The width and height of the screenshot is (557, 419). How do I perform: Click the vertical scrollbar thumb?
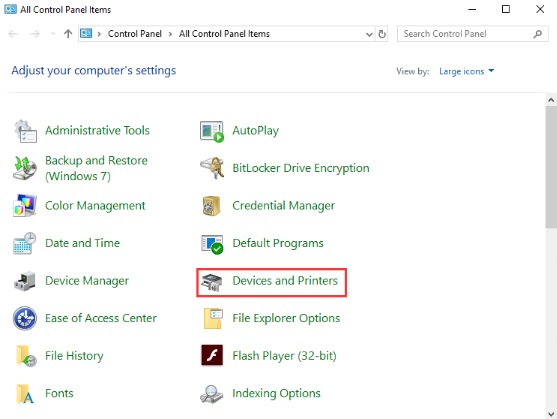tap(551, 167)
